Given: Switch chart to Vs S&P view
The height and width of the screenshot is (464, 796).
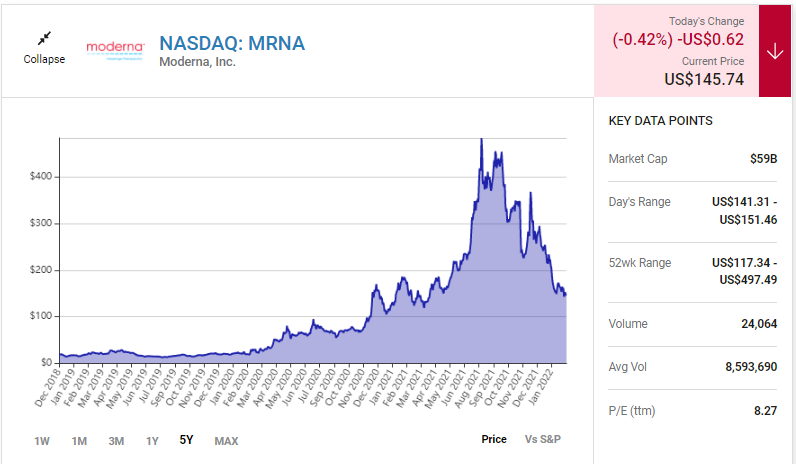Looking at the screenshot, I should (543, 439).
